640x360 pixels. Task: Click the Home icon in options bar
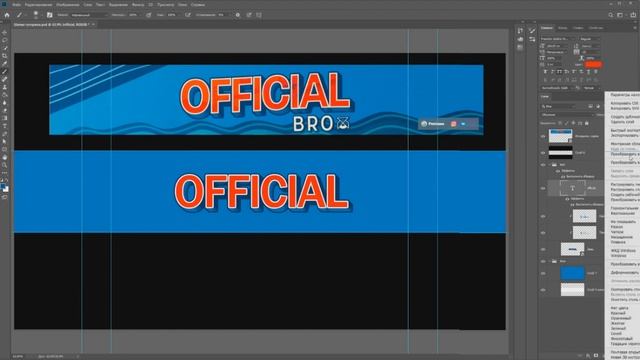point(7,15)
